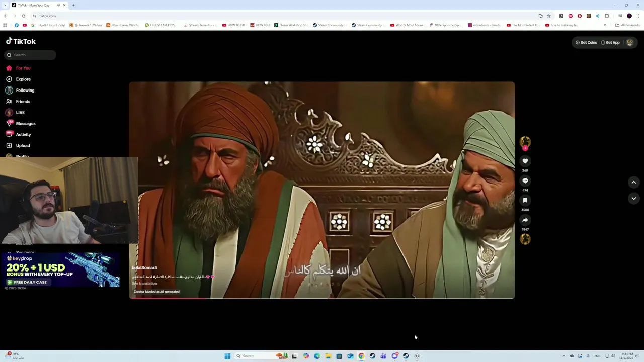Go to next video with down arrow
The width and height of the screenshot is (644, 362).
[x=633, y=198]
